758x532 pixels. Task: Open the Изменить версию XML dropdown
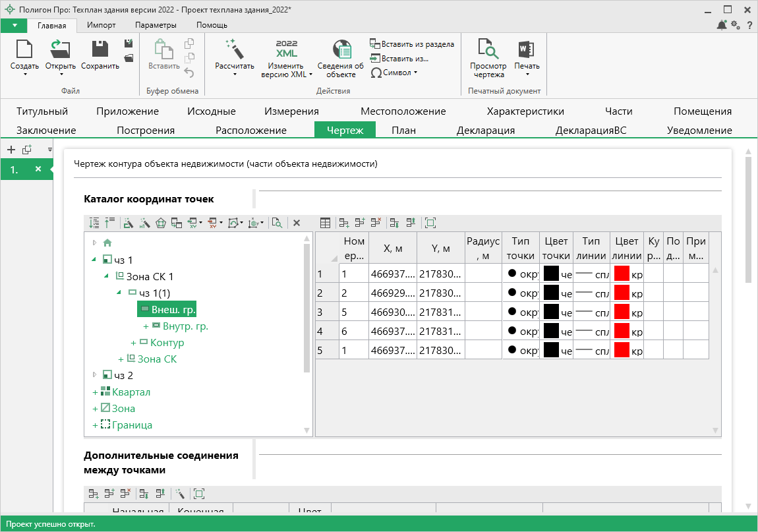[286, 70]
